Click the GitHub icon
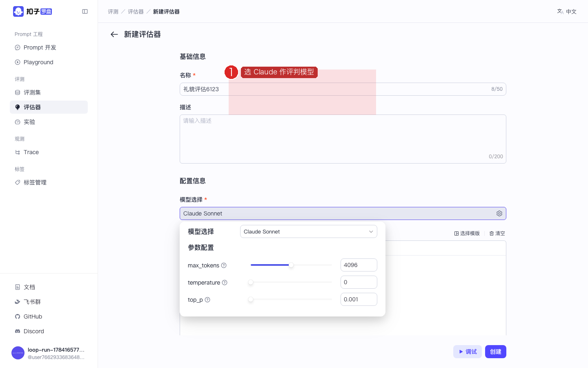Viewport: 588px width, 368px height. tap(18, 316)
